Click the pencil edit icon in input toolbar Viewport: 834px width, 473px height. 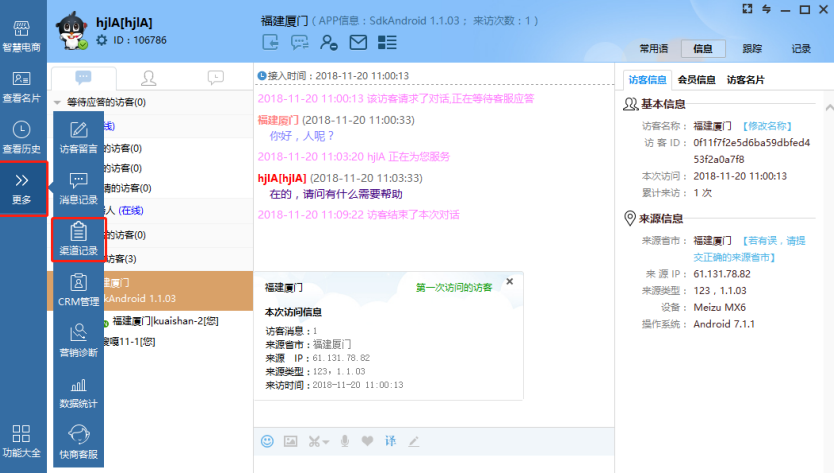(414, 441)
